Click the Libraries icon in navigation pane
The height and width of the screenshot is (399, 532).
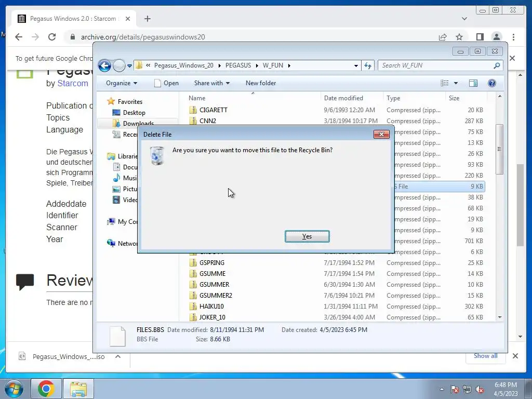[111, 156]
